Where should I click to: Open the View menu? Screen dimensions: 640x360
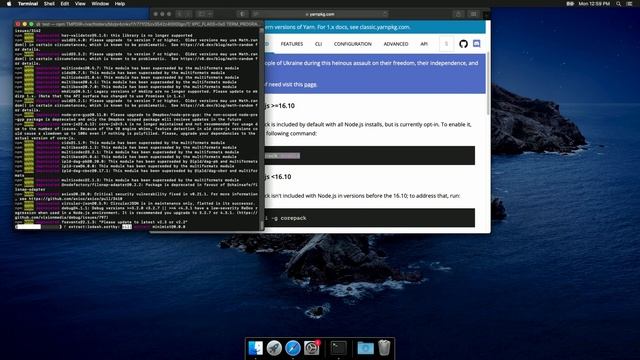tap(80, 4)
